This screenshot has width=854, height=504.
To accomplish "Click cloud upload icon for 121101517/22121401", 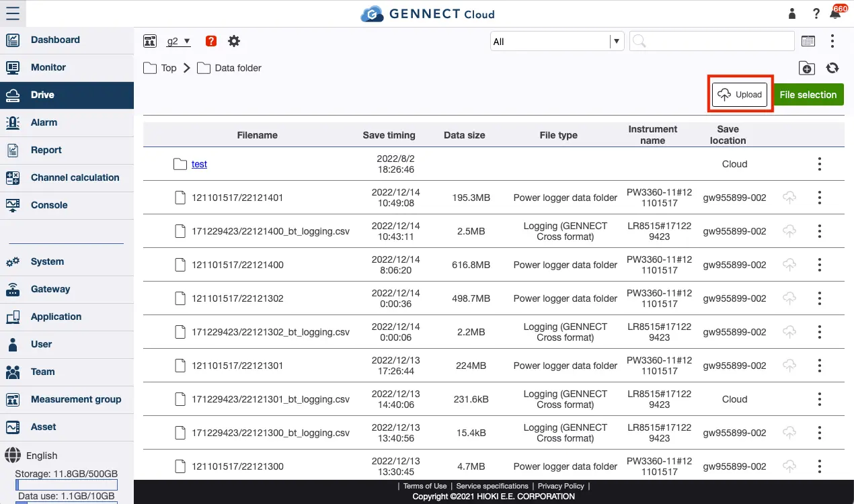I will [790, 198].
